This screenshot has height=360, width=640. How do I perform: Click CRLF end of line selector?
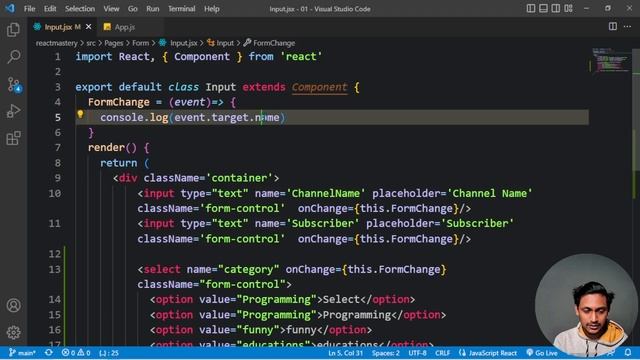point(442,353)
